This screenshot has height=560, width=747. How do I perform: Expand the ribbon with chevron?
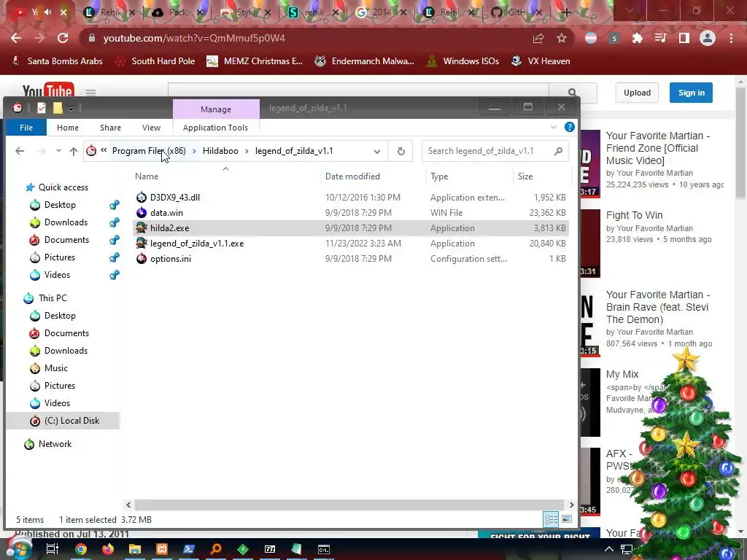[x=554, y=127]
